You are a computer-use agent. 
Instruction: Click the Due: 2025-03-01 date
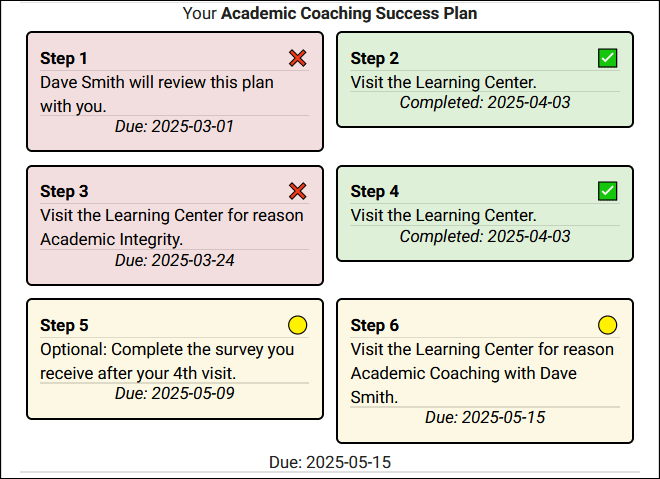point(175,126)
